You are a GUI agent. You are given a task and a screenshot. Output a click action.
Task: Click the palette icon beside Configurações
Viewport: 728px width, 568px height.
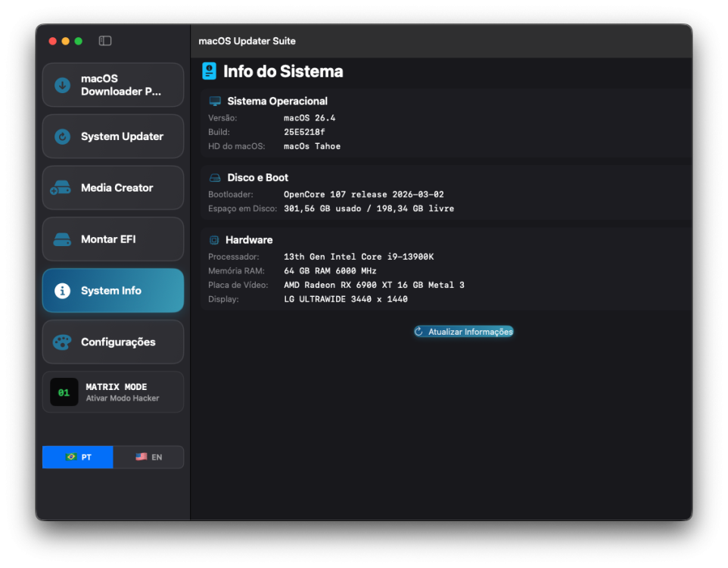coord(62,342)
